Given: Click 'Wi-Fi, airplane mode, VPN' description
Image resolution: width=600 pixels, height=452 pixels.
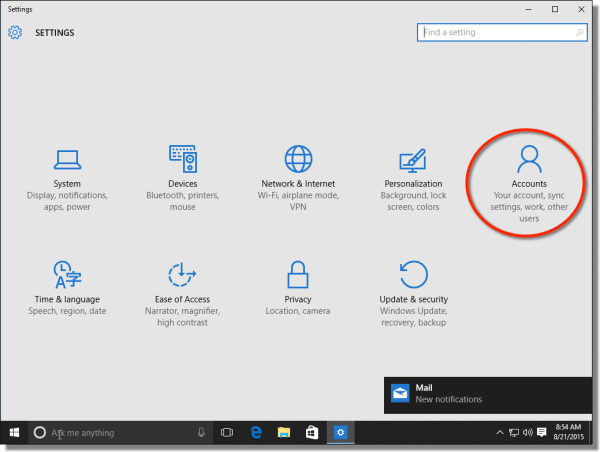Looking at the screenshot, I should coord(298,201).
